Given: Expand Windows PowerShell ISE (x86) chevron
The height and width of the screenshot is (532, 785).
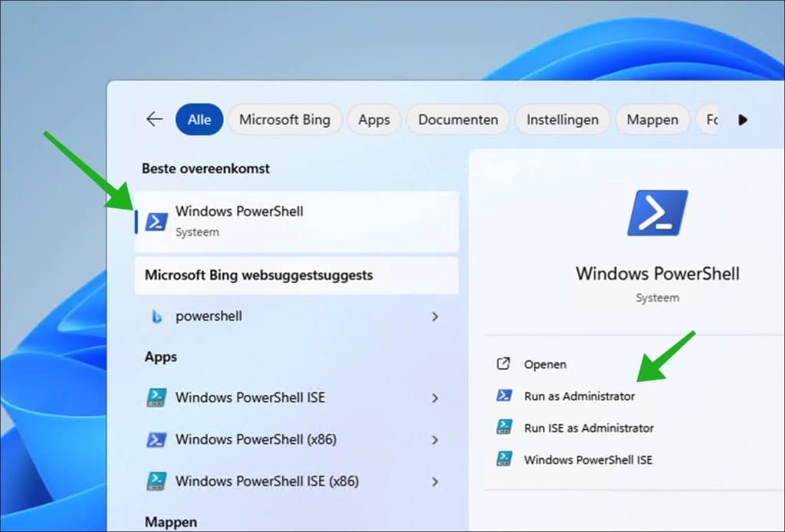Looking at the screenshot, I should pyautogui.click(x=435, y=481).
